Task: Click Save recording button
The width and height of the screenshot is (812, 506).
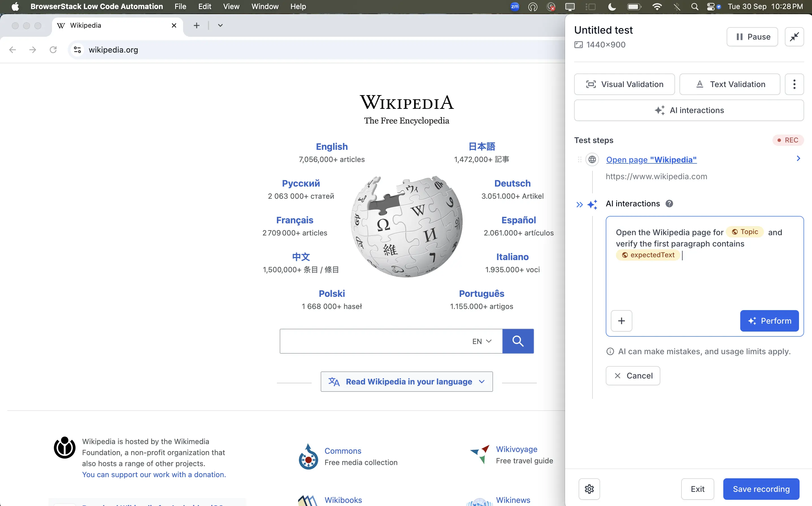Action: tap(761, 489)
